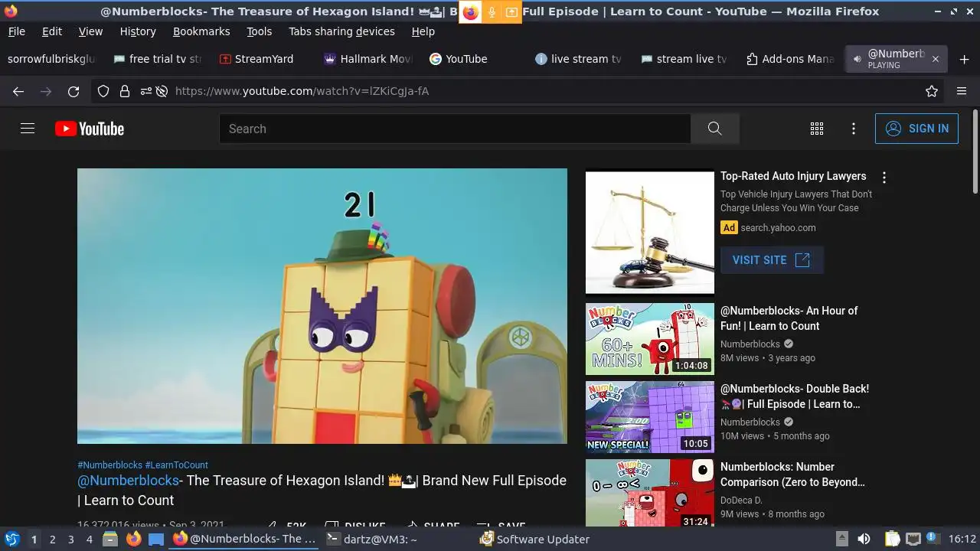
Task: Open the Top-Rated Auto Injury Lawyers ad title
Action: [x=793, y=176]
